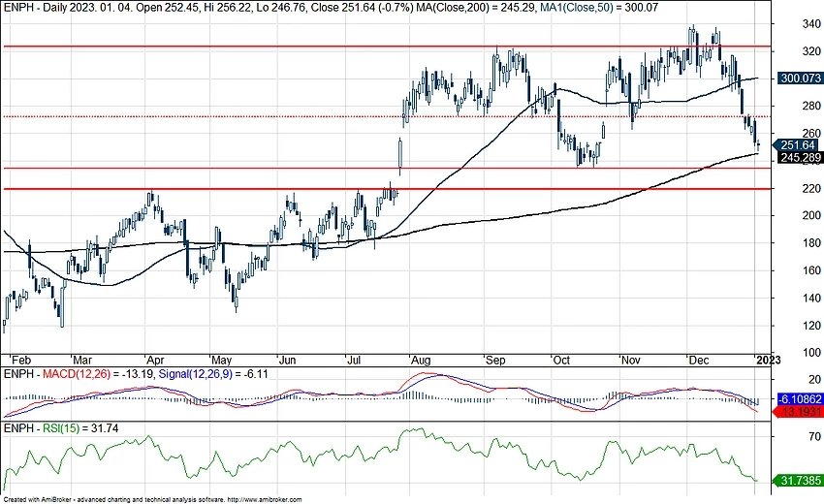Select the red dotted horizontal line near 272
The width and height of the screenshot is (824, 504).
386,116
